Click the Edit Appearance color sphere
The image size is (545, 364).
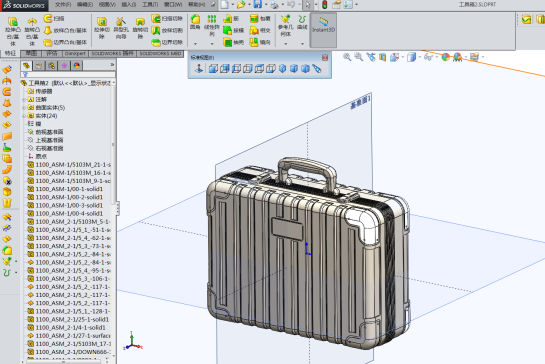click(445, 57)
